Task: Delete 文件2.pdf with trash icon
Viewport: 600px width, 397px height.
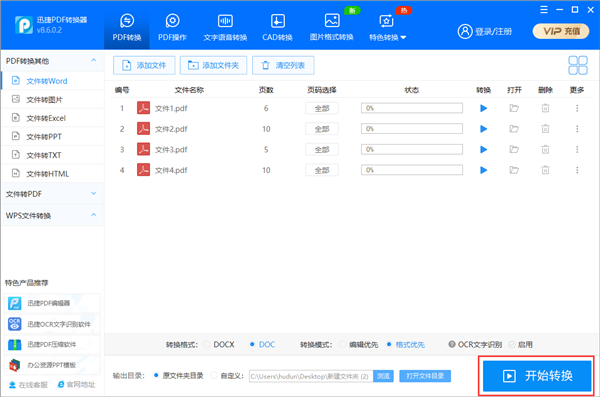Action: [545, 129]
